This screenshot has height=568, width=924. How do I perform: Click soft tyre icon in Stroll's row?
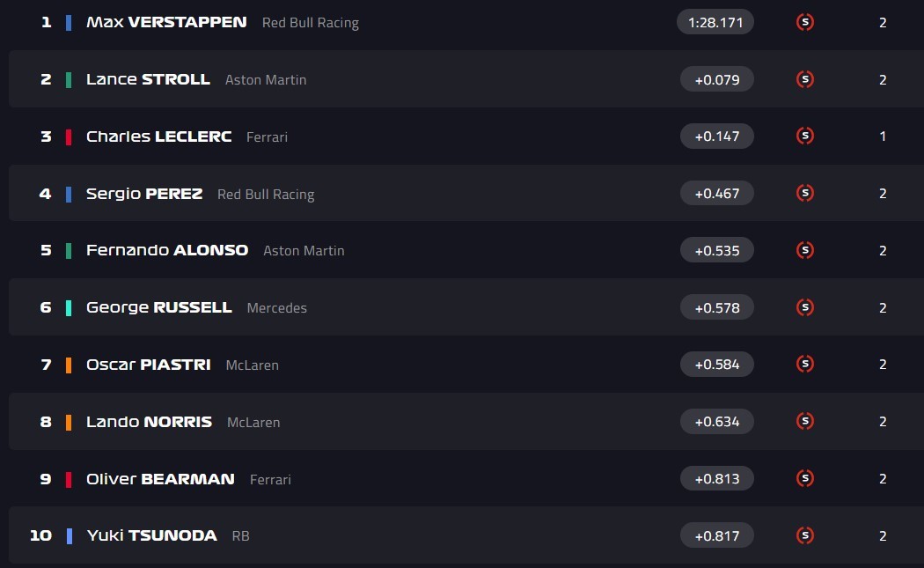click(x=804, y=79)
